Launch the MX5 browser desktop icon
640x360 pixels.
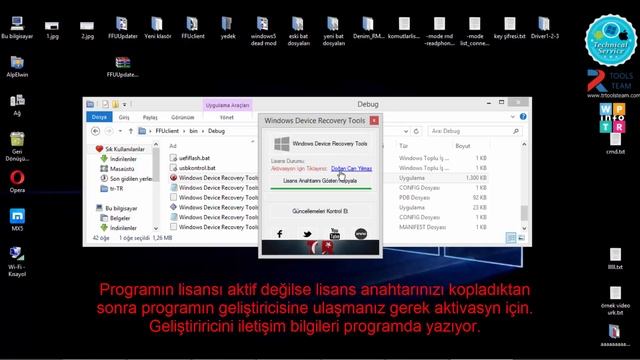pyautogui.click(x=17, y=220)
